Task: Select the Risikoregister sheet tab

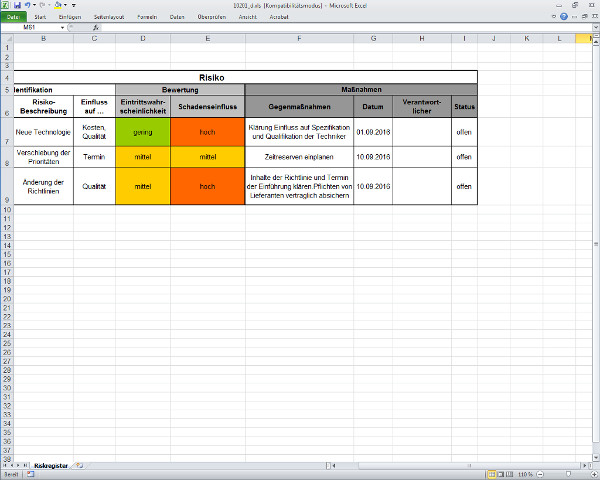Action: [51, 466]
